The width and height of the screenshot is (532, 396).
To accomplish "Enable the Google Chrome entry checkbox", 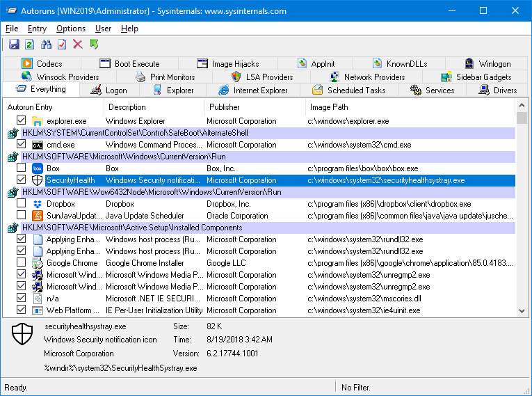I will pyautogui.click(x=22, y=262).
